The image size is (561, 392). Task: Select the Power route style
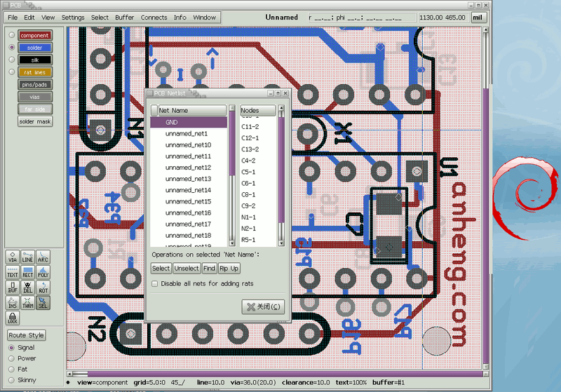[11, 358]
